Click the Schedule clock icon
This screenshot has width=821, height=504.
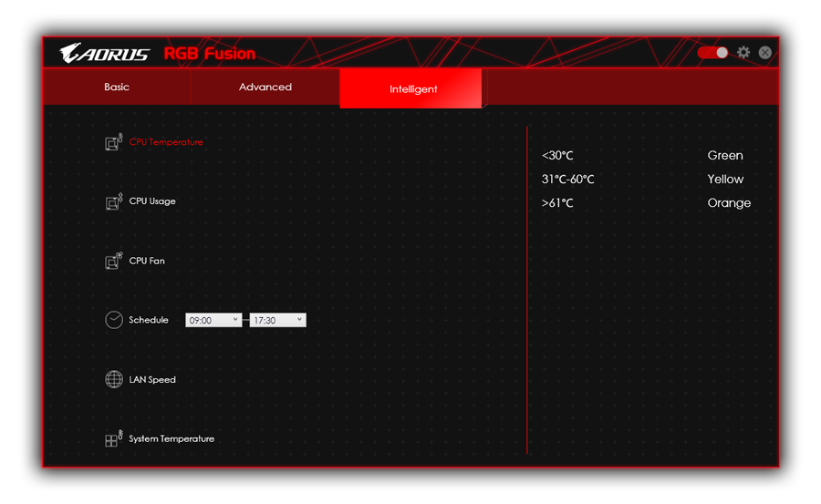point(113,320)
